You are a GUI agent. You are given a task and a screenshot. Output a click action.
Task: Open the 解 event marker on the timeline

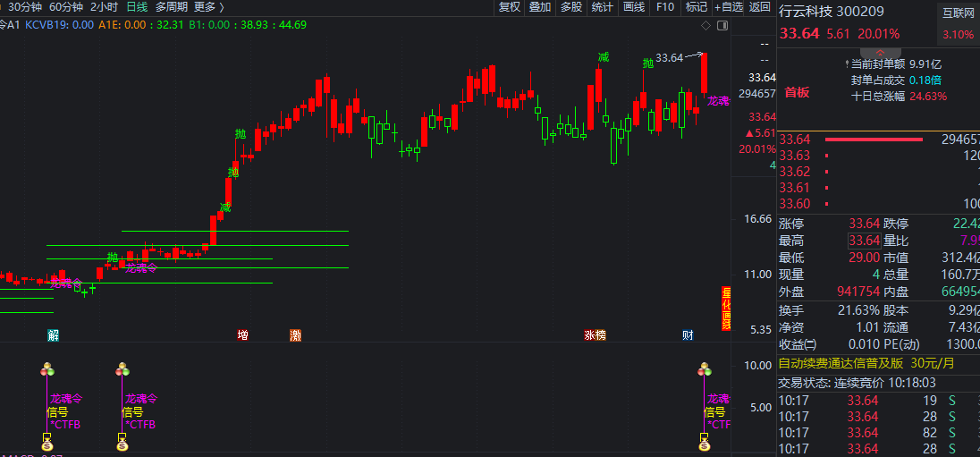pyautogui.click(x=54, y=335)
